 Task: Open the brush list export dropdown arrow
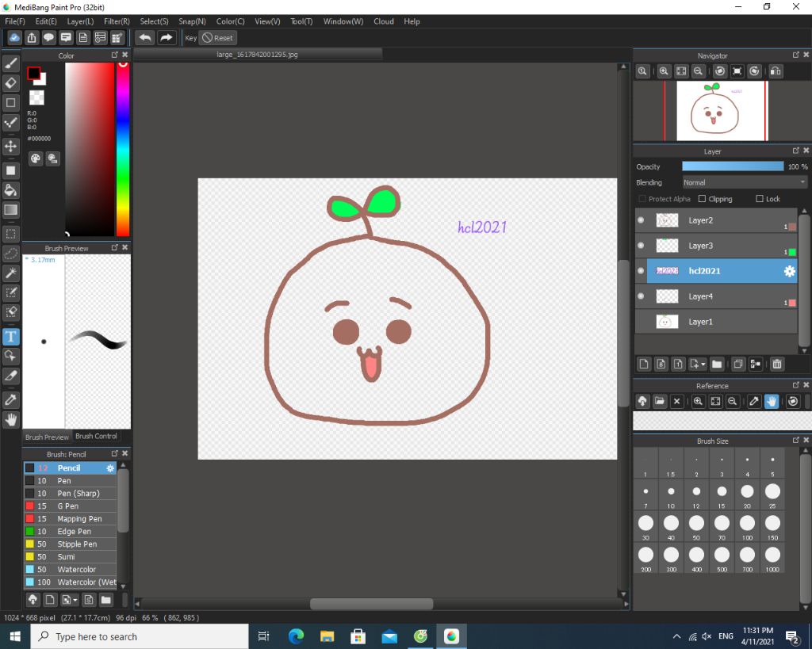click(75, 600)
